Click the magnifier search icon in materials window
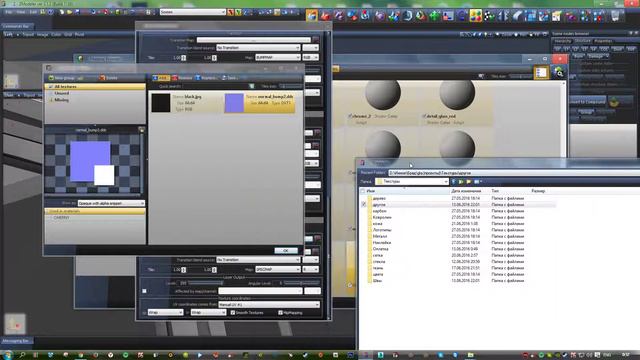 [558, 73]
